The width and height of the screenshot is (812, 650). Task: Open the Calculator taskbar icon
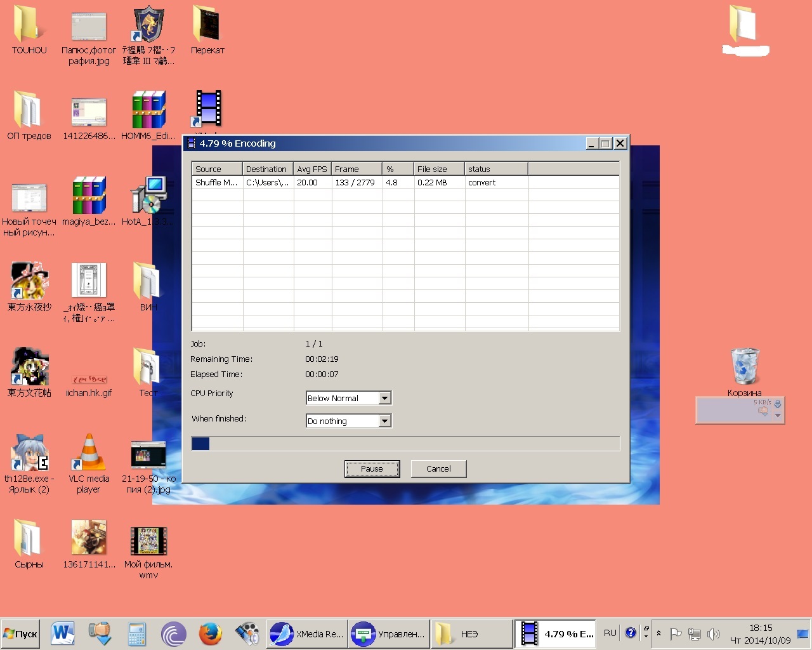(136, 633)
